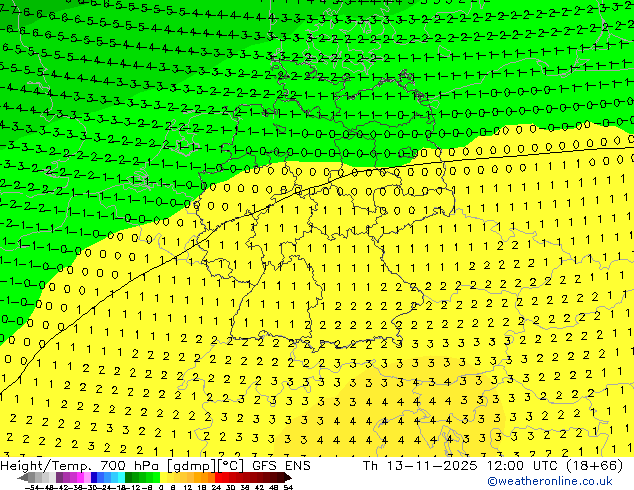The image size is (634, 490).
Task: Select the yellow legend color right of 0
Action: pos(163,477)
